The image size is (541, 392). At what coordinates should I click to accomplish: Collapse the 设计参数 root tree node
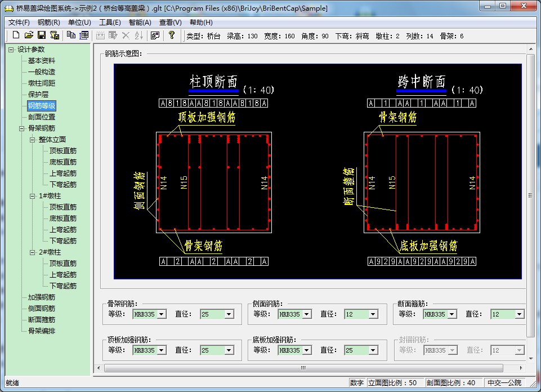click(11, 50)
